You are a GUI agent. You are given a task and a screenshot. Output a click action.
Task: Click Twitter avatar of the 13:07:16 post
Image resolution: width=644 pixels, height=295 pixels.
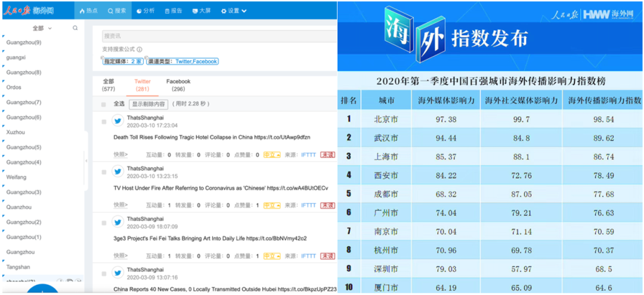click(118, 273)
